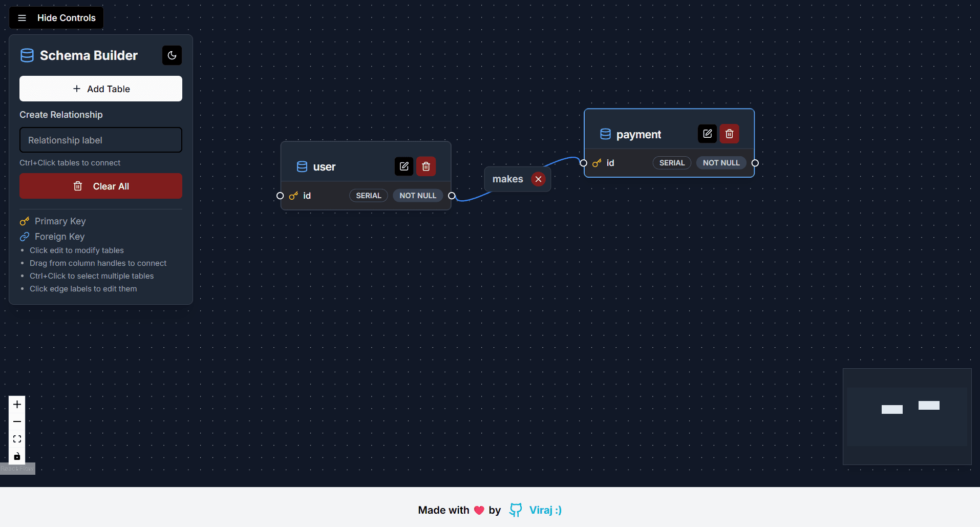Image resolution: width=980 pixels, height=527 pixels.
Task: Delete the payment table with its trash icon
Action: [x=730, y=134]
